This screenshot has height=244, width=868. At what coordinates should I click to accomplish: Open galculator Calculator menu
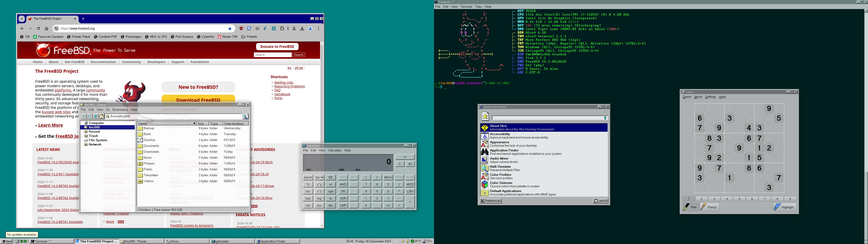pos(335,150)
